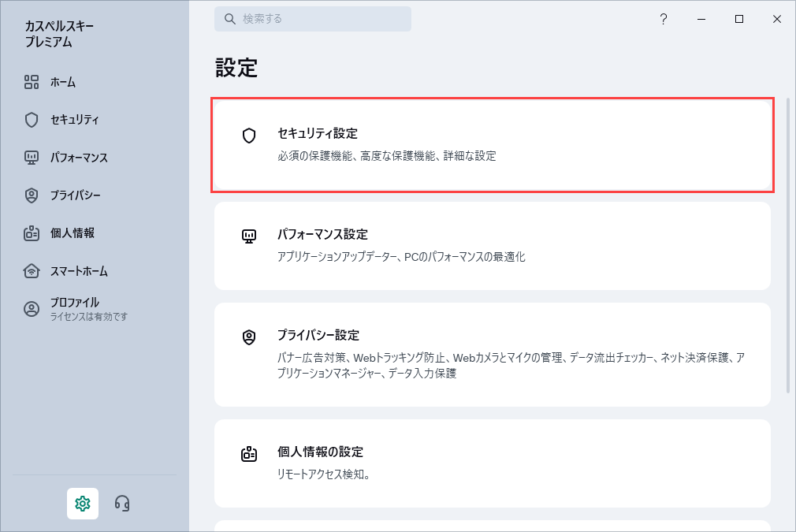This screenshot has width=796, height=532.
Task: Select the プライバシー shield icon
Action: 32,195
